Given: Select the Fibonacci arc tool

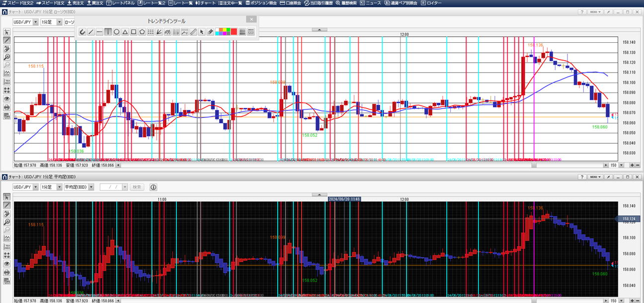Looking at the screenshot, I should coord(167,32).
